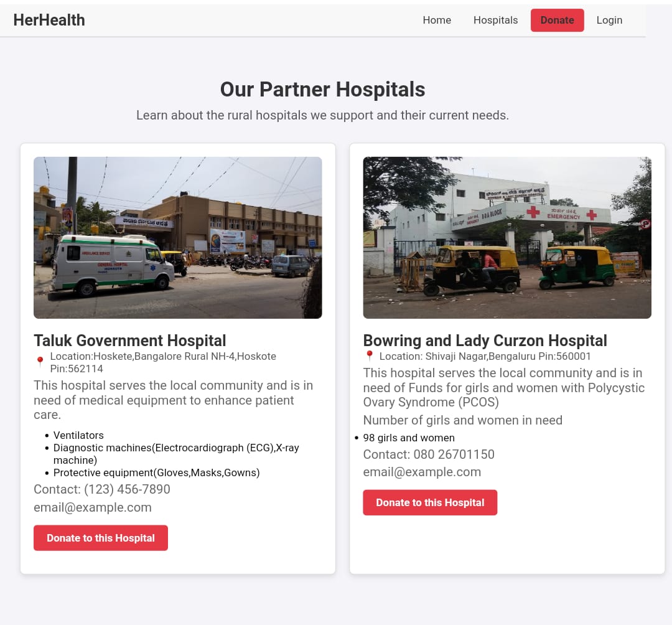Select the Taluk Government Hospital photo
This screenshot has height=625, width=672.
[178, 237]
